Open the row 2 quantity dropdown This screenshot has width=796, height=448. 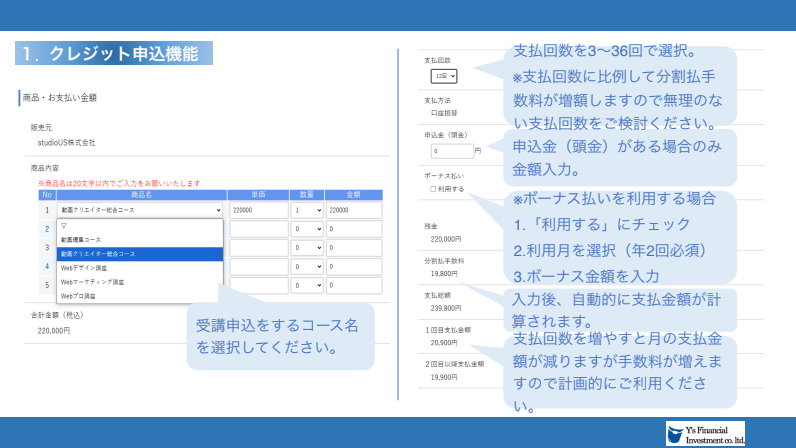click(307, 229)
